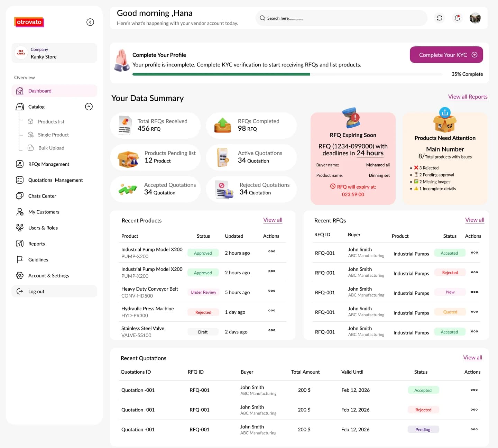
Task: Open actions menu for Heavy Duty Conveyor Belt
Action: pyautogui.click(x=272, y=291)
